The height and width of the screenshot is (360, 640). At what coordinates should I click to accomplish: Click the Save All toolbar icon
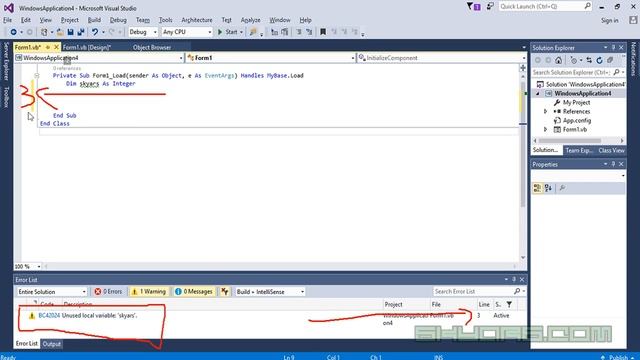81,32
